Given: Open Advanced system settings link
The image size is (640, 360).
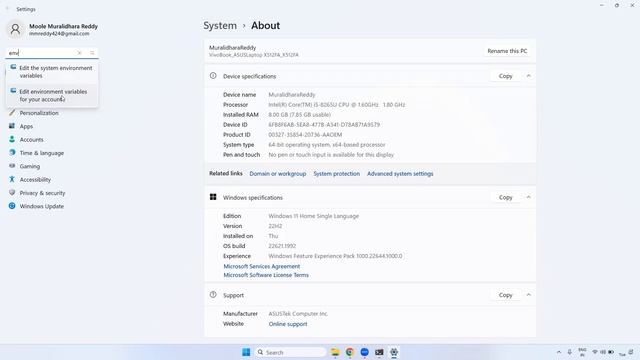Looking at the screenshot, I should 400,174.
